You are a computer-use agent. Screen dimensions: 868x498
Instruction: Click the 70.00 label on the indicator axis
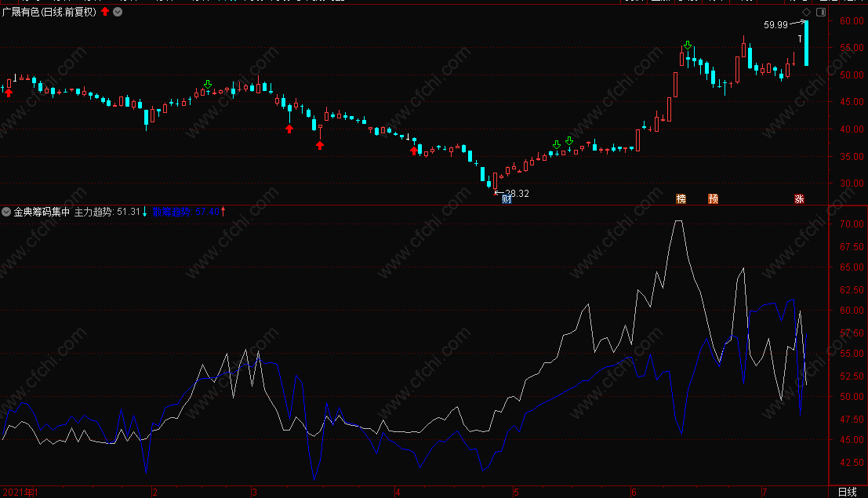[x=852, y=224]
